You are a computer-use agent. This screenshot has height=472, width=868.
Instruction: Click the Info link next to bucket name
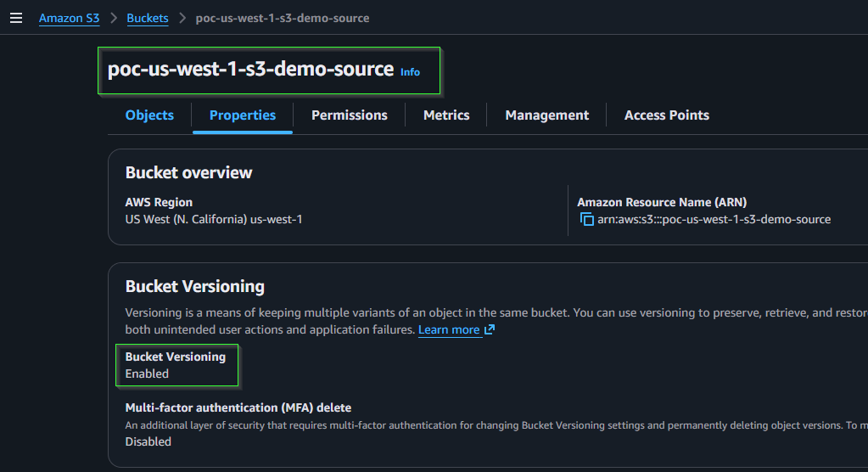[410, 72]
